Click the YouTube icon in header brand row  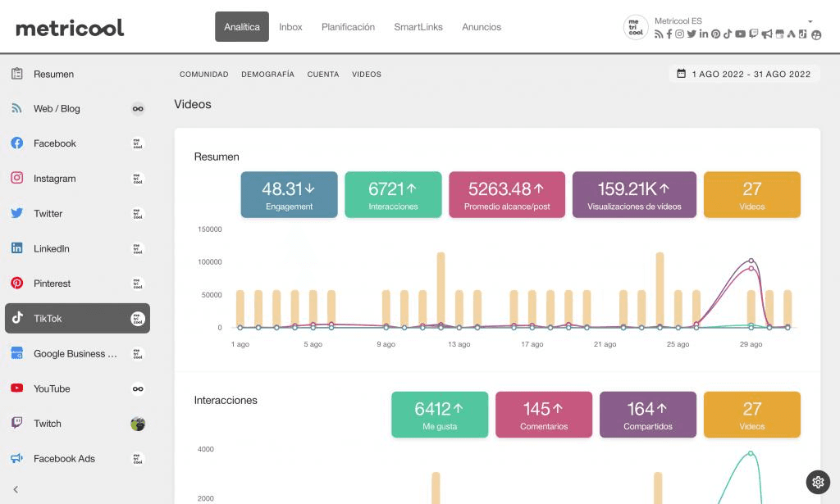coord(741,34)
